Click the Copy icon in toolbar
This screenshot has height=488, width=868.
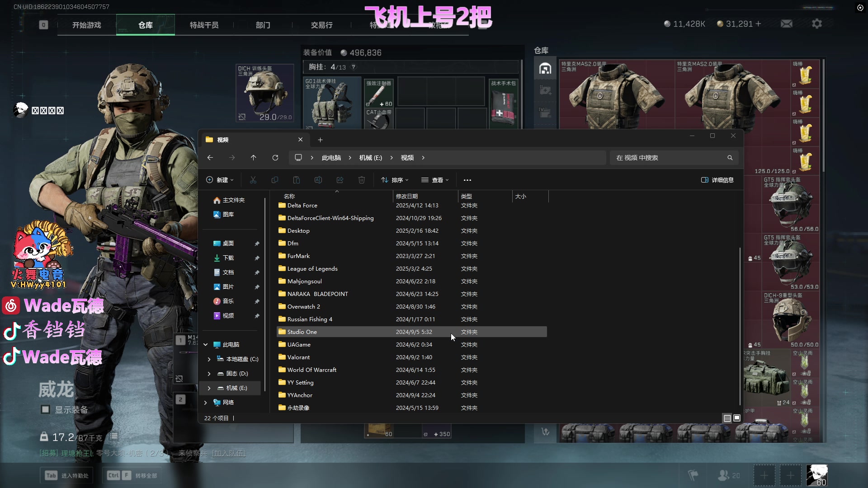(x=275, y=180)
